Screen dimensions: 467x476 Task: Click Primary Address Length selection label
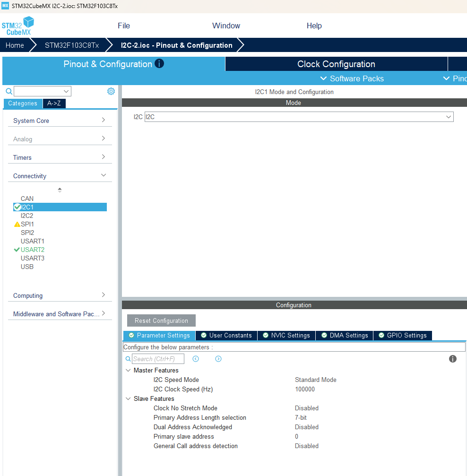click(x=200, y=417)
